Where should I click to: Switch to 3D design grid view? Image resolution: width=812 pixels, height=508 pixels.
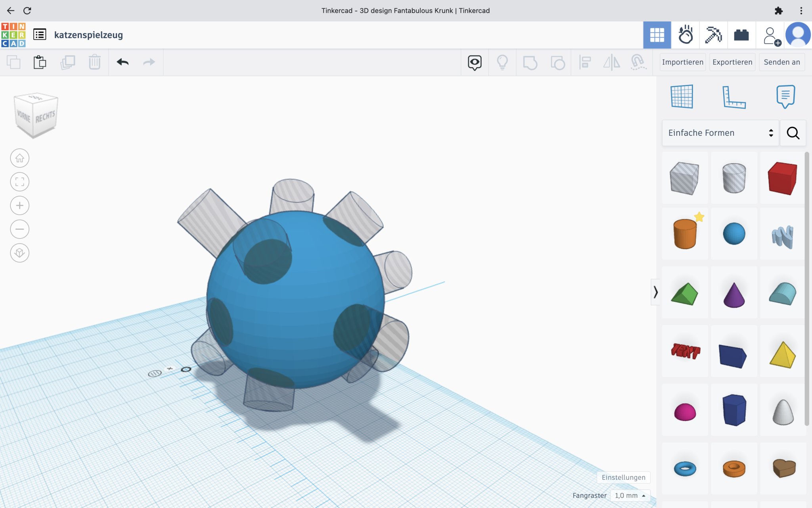(657, 35)
